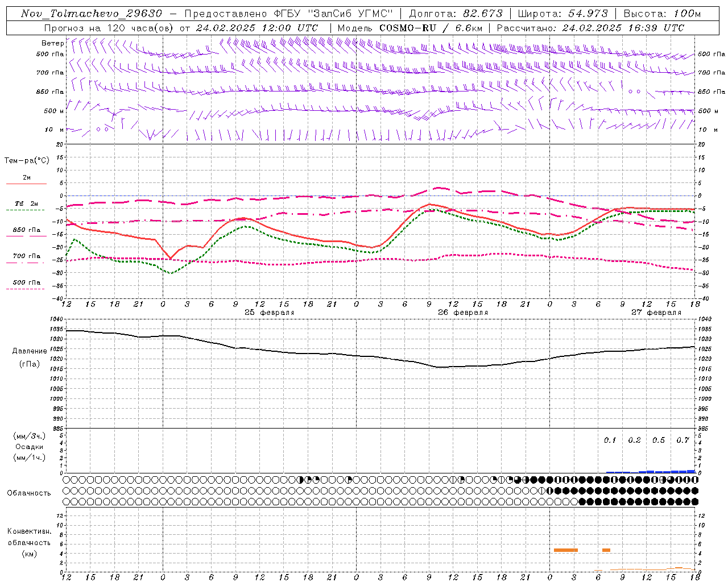Select the precipitation amount 0.5
Viewport: 728px width, 582px height.
659,440
